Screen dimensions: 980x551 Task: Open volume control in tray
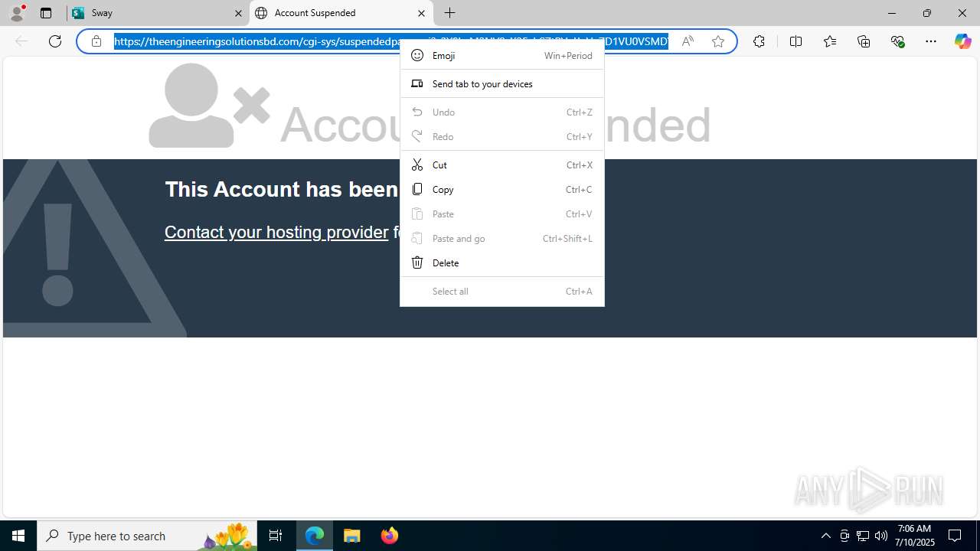(881, 536)
